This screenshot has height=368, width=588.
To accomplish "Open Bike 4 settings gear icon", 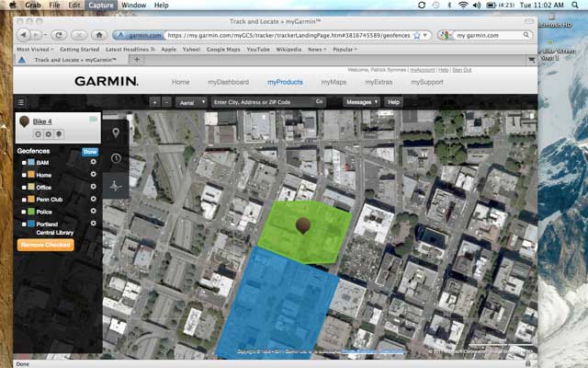I will 49,134.
